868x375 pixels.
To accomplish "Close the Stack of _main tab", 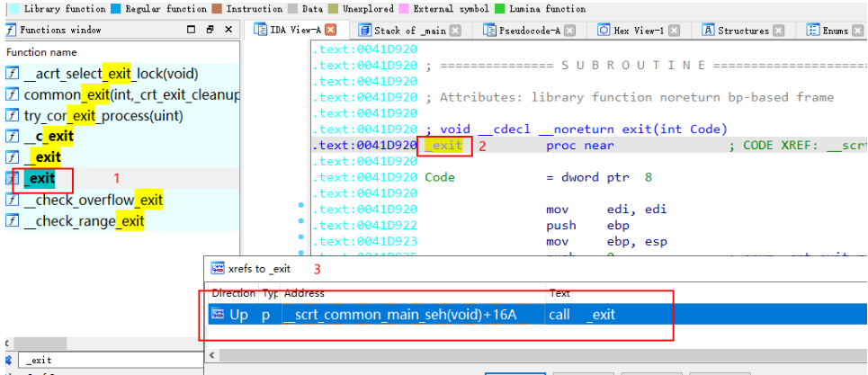I will click(455, 31).
